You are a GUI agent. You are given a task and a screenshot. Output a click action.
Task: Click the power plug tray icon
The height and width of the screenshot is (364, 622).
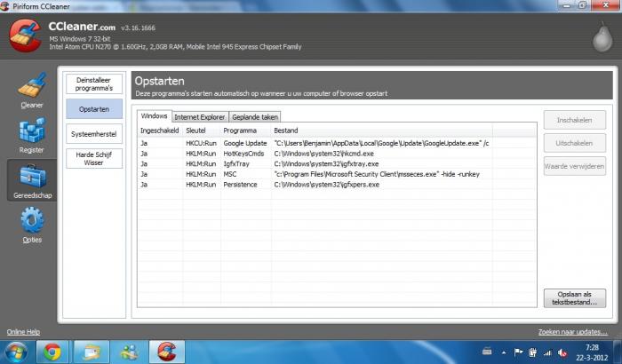click(533, 352)
